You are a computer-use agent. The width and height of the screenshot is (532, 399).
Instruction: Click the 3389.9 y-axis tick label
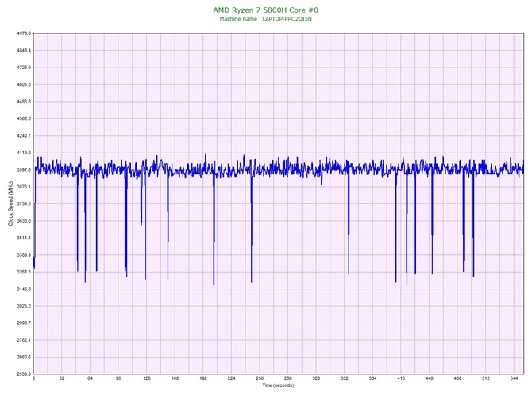click(x=24, y=255)
